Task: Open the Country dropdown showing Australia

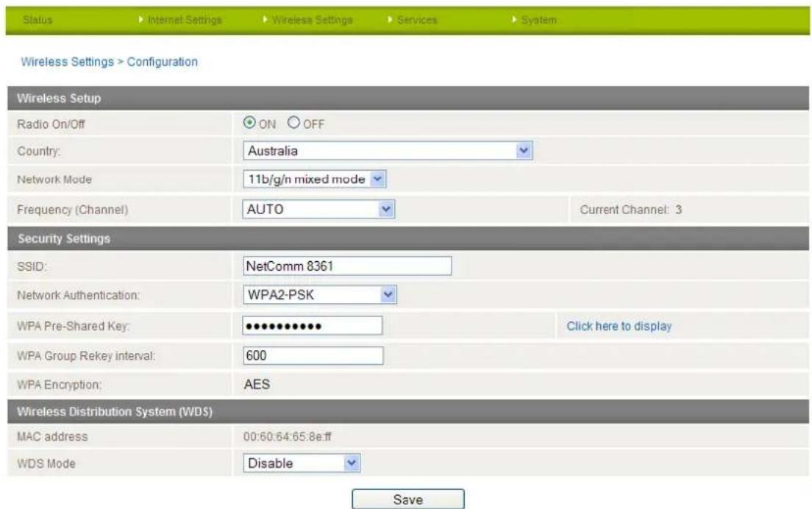Action: [x=388, y=151]
